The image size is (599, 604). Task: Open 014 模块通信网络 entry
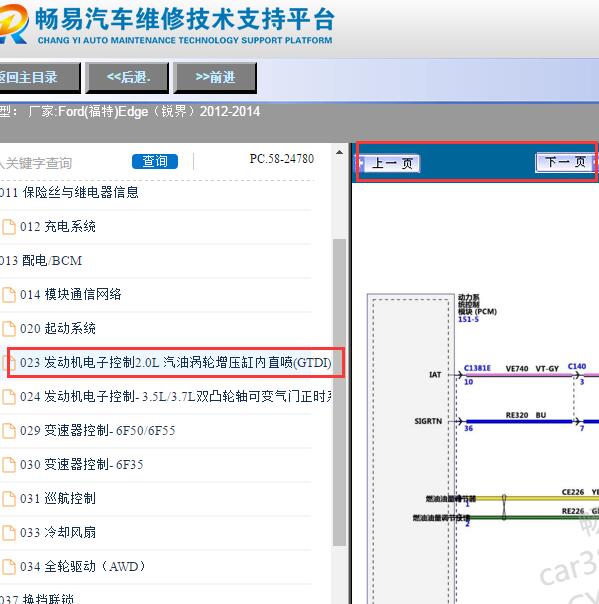[x=70, y=295]
